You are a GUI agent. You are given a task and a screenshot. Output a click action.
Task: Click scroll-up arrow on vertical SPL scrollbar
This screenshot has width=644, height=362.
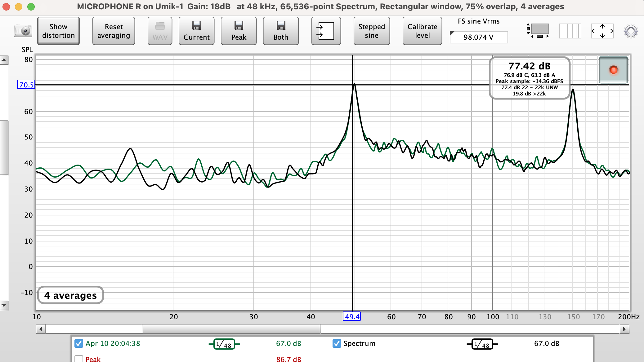(x=4, y=60)
